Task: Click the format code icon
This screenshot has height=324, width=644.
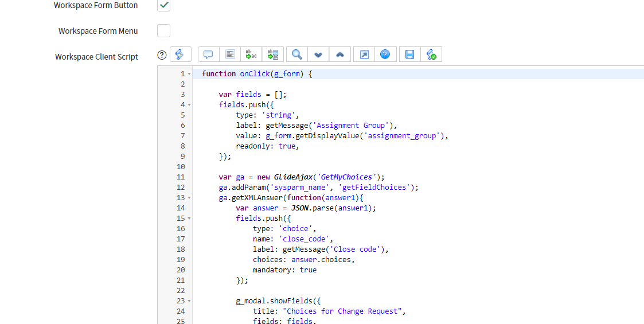Action: click(230, 54)
